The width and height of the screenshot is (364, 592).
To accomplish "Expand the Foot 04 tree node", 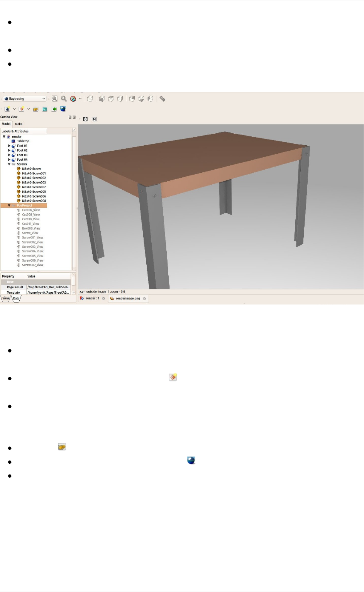I will pos(9,160).
